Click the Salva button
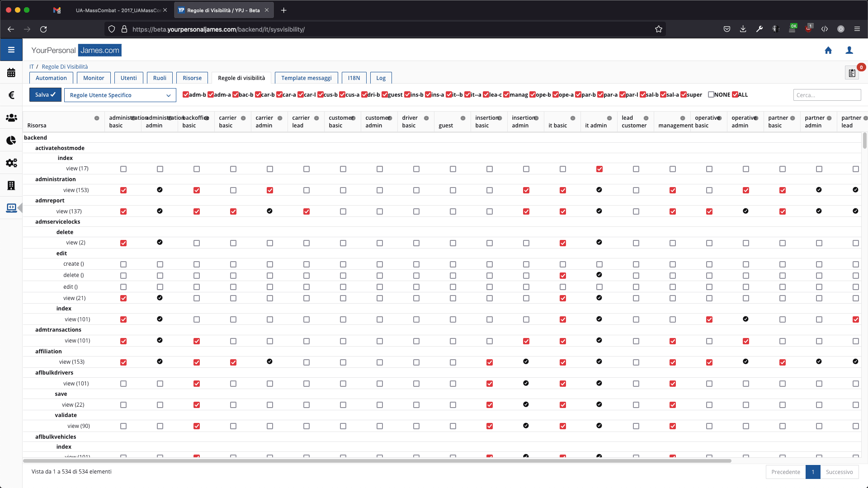868x488 pixels. pos(45,94)
